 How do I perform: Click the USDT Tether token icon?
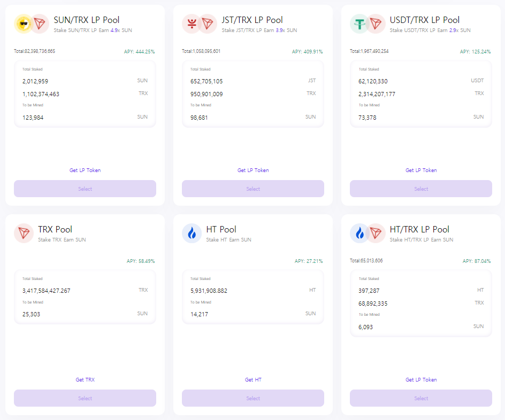359,24
